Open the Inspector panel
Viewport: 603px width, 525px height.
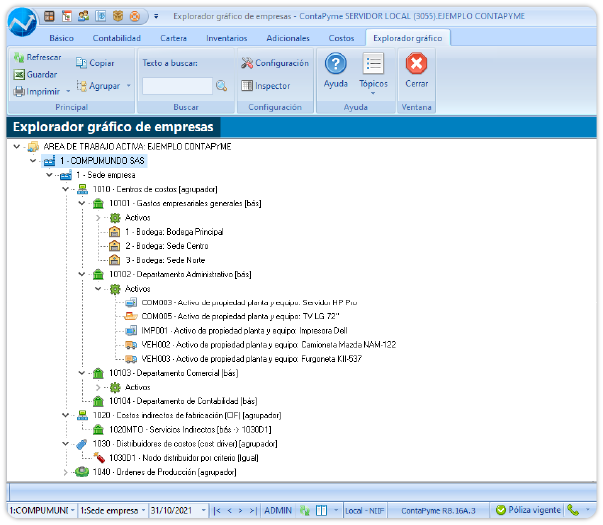[266, 86]
